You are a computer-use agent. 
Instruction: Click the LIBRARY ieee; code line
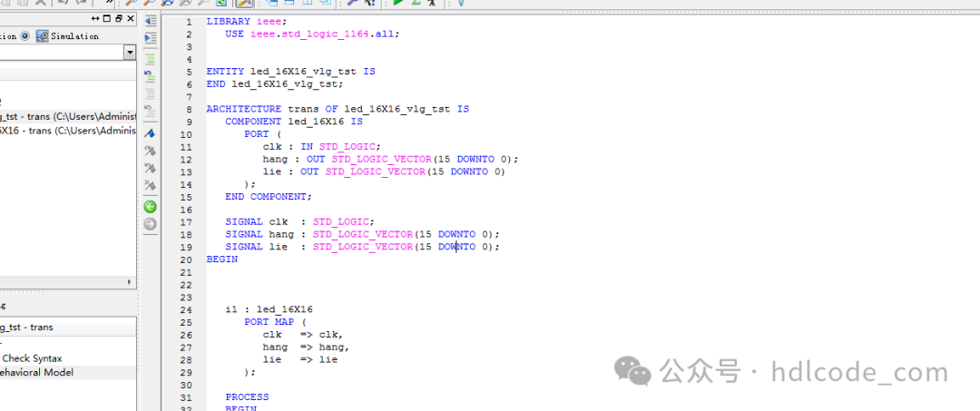[247, 21]
